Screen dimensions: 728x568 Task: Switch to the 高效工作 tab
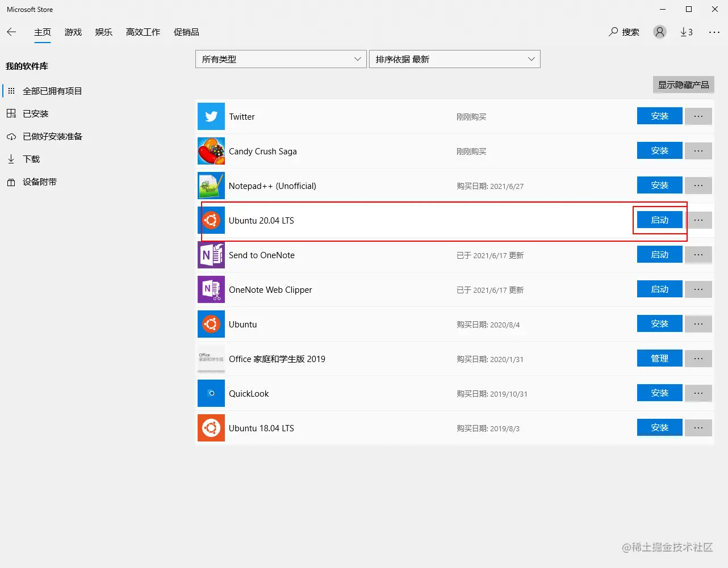point(143,32)
